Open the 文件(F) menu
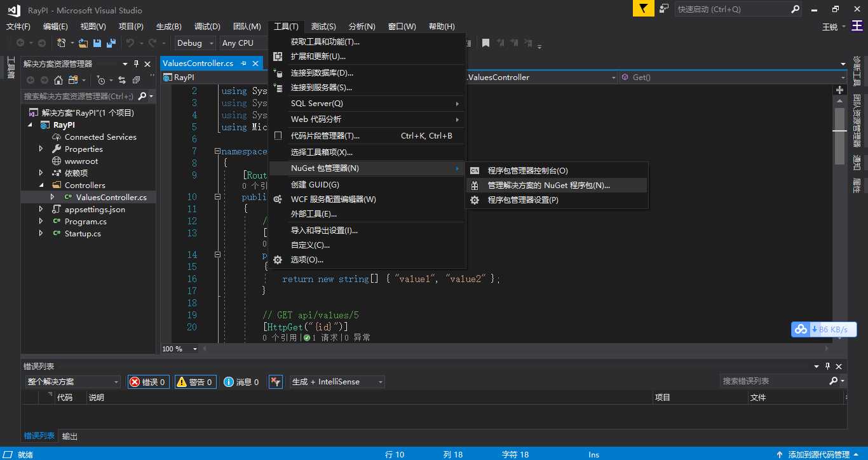The height and width of the screenshot is (460, 868). click(x=18, y=27)
